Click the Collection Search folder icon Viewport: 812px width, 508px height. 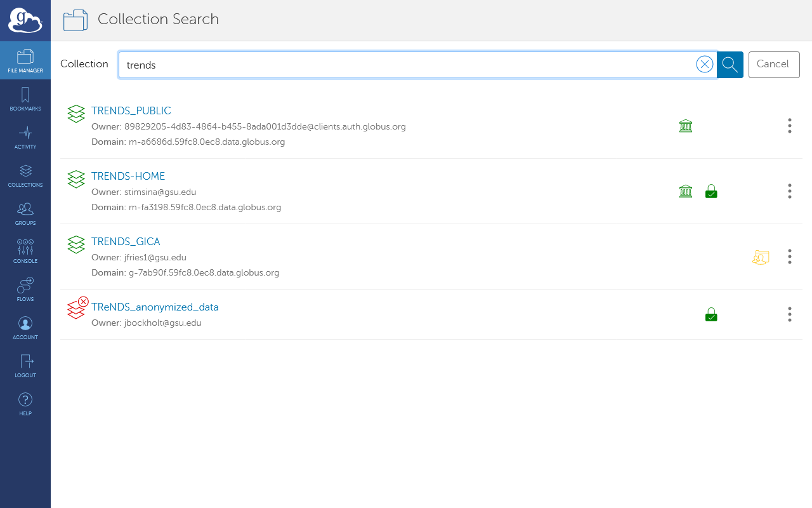pyautogui.click(x=75, y=20)
